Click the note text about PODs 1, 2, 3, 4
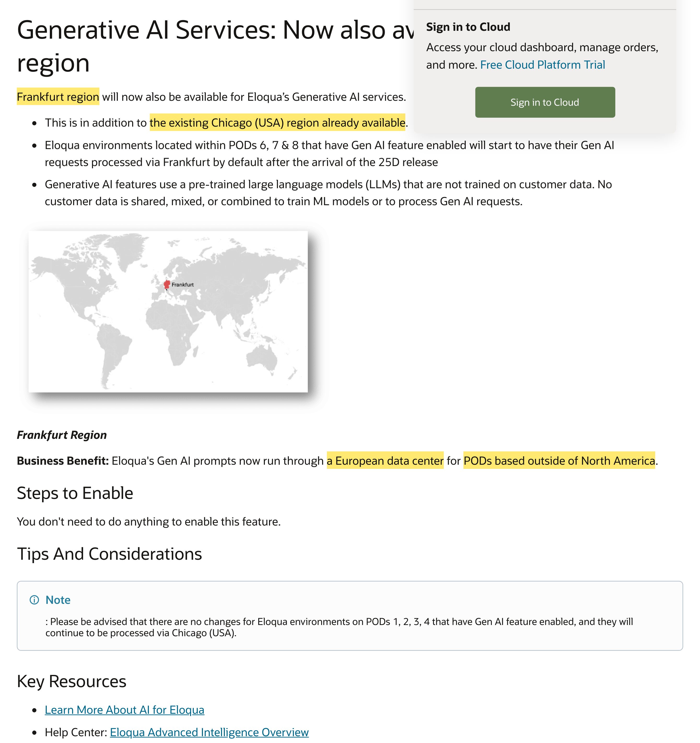 (x=339, y=627)
